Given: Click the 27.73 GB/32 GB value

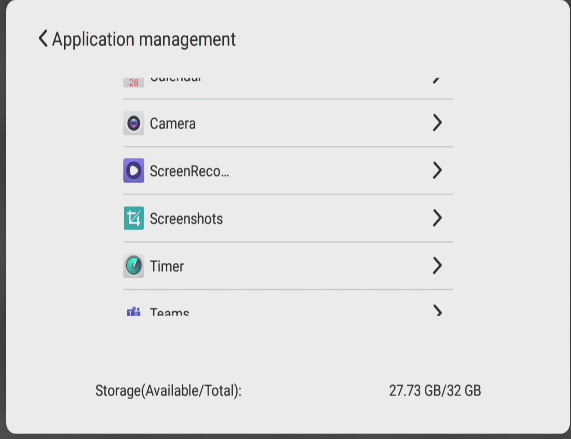Looking at the screenshot, I should 435,391.
